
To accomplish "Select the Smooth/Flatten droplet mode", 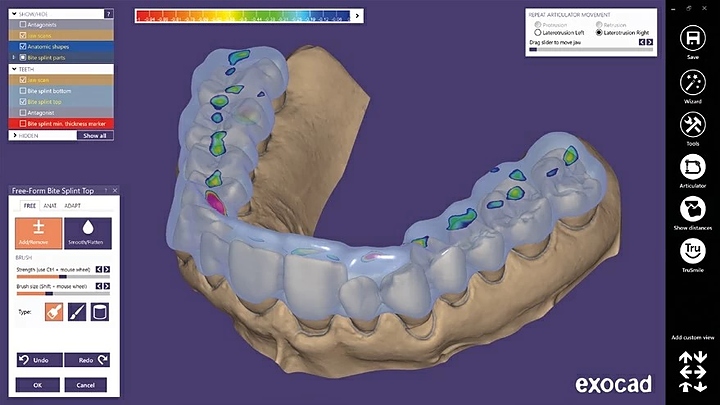I will [x=88, y=233].
